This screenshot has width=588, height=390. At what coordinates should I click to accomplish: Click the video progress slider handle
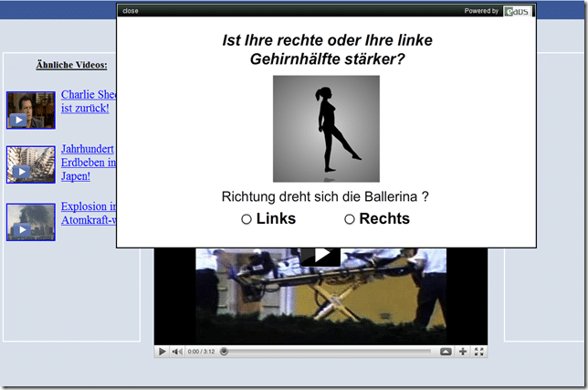pyautogui.click(x=224, y=352)
